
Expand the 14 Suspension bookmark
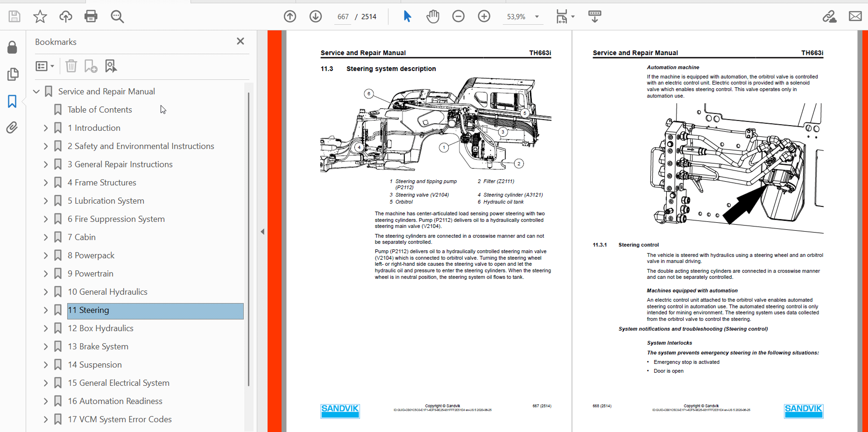tap(46, 365)
